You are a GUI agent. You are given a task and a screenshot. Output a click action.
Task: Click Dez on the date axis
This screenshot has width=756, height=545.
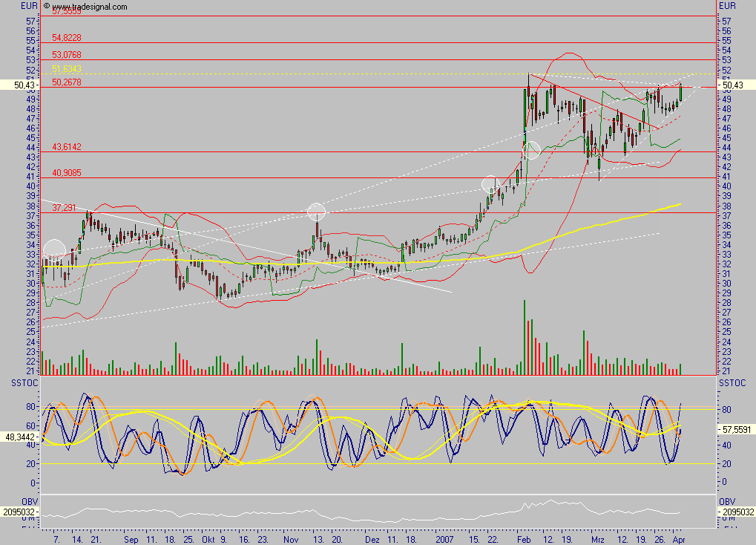click(372, 539)
